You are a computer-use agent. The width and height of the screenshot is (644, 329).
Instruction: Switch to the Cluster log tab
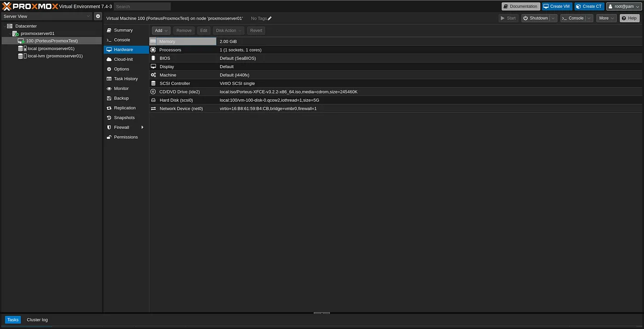(x=37, y=320)
